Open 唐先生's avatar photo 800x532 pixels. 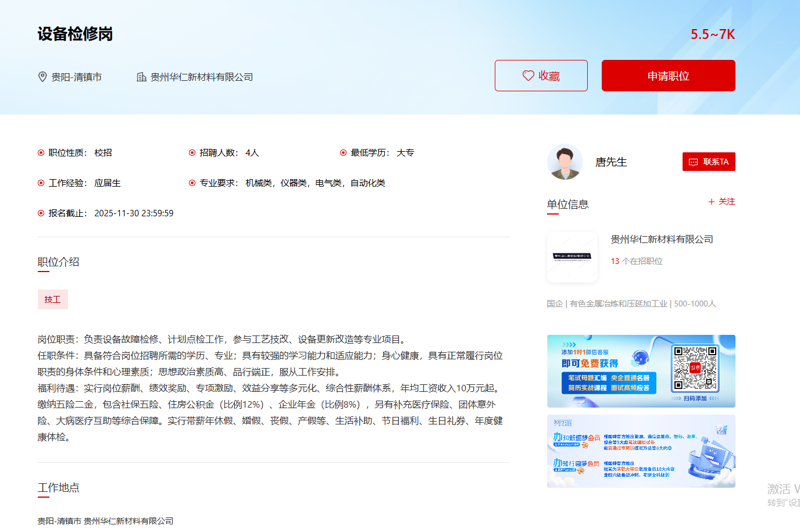click(x=565, y=162)
